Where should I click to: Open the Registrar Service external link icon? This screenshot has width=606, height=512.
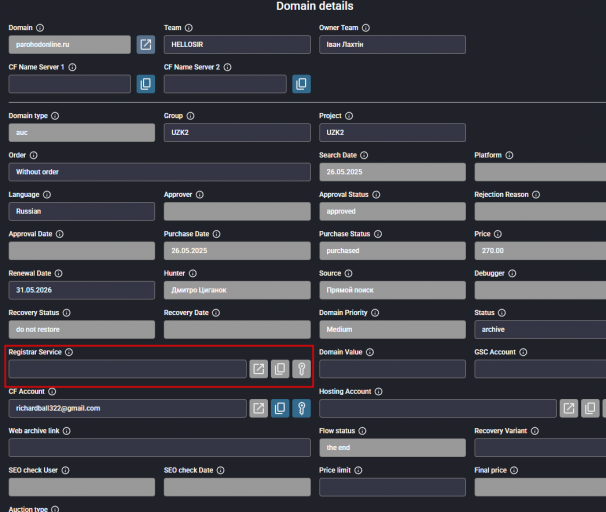259,369
